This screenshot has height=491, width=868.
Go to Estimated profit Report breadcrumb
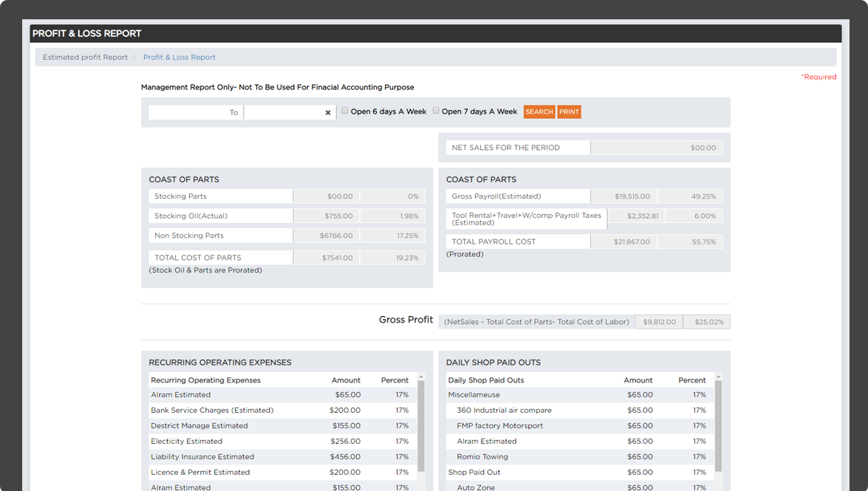(x=85, y=58)
